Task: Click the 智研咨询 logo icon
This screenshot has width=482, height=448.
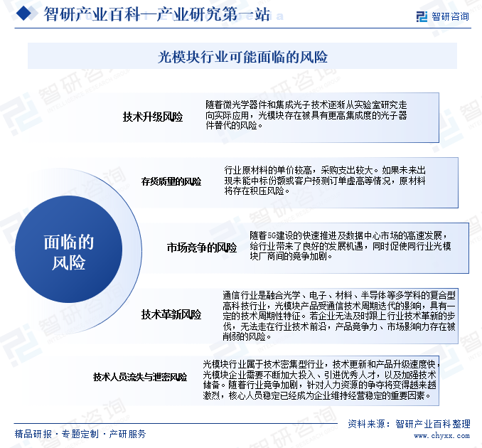Action: pos(422,16)
